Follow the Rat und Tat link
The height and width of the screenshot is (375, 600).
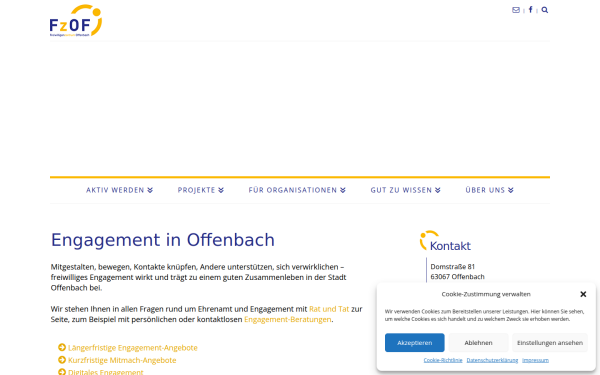click(x=329, y=309)
